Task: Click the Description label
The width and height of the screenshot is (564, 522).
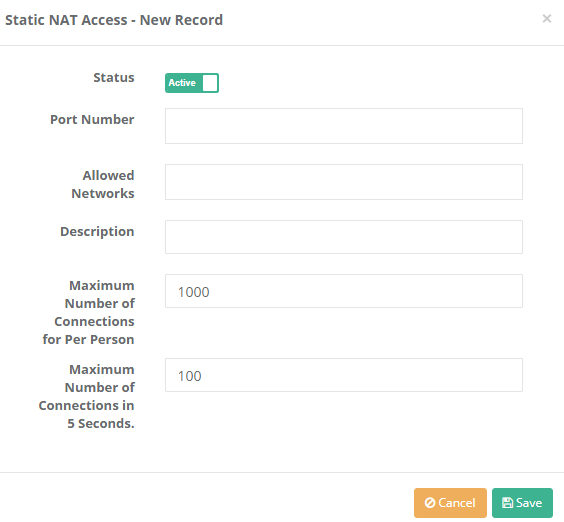Action: [x=97, y=231]
